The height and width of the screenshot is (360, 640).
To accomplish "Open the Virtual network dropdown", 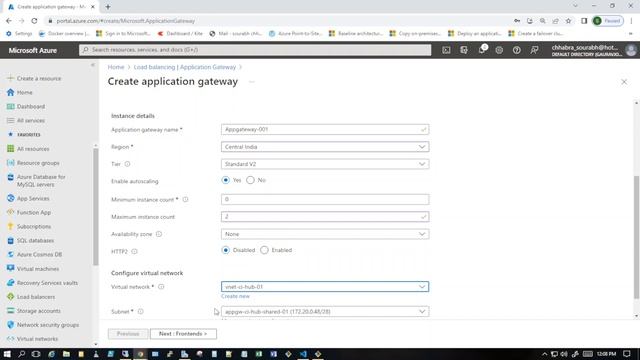I will (x=325, y=287).
